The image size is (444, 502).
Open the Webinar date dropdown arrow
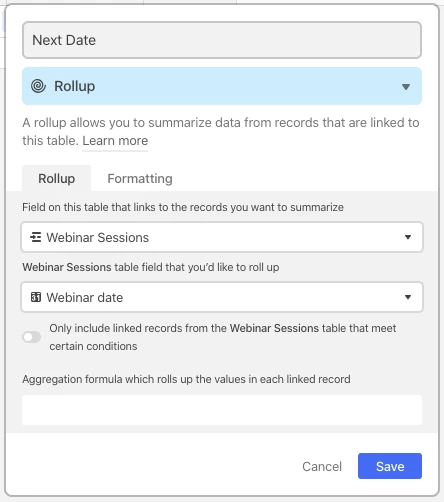pyautogui.click(x=408, y=297)
